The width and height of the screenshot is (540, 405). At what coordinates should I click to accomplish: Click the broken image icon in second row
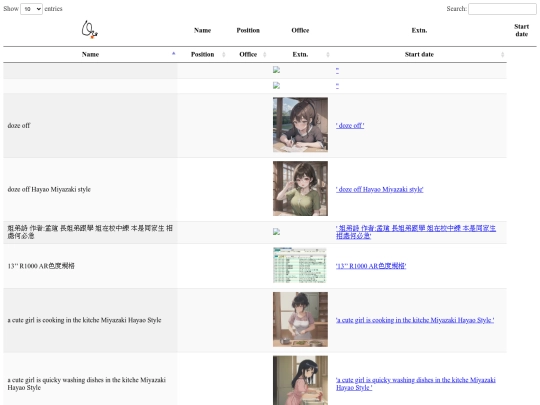coord(276,85)
